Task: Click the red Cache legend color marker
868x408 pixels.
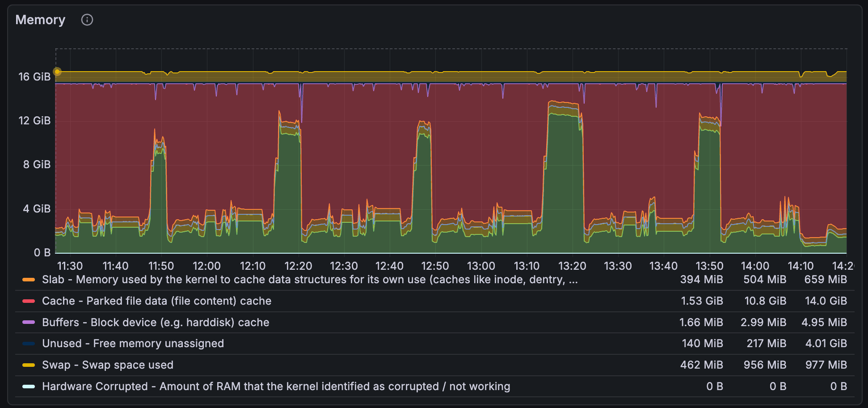Action: coord(28,301)
